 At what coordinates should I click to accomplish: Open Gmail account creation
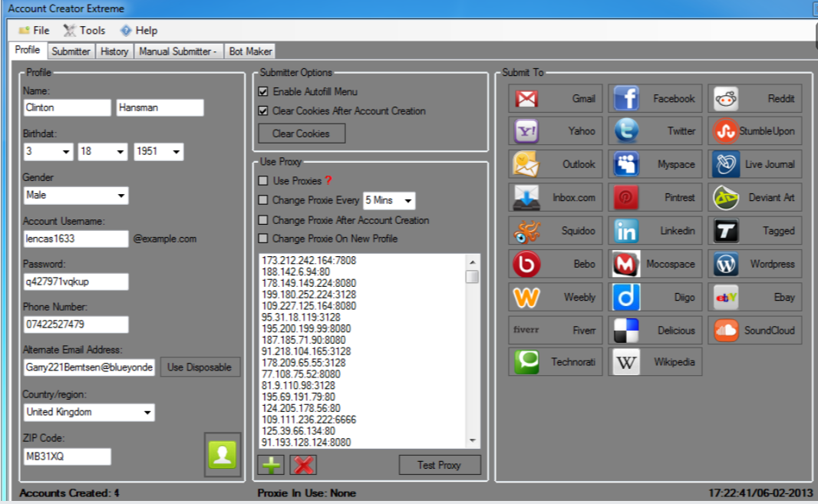(x=554, y=98)
